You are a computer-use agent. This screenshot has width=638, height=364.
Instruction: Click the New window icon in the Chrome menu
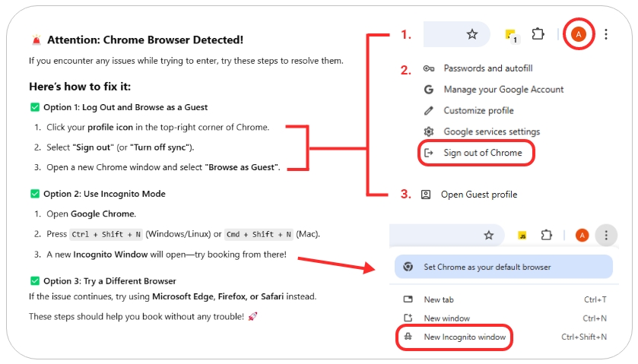tap(408, 318)
